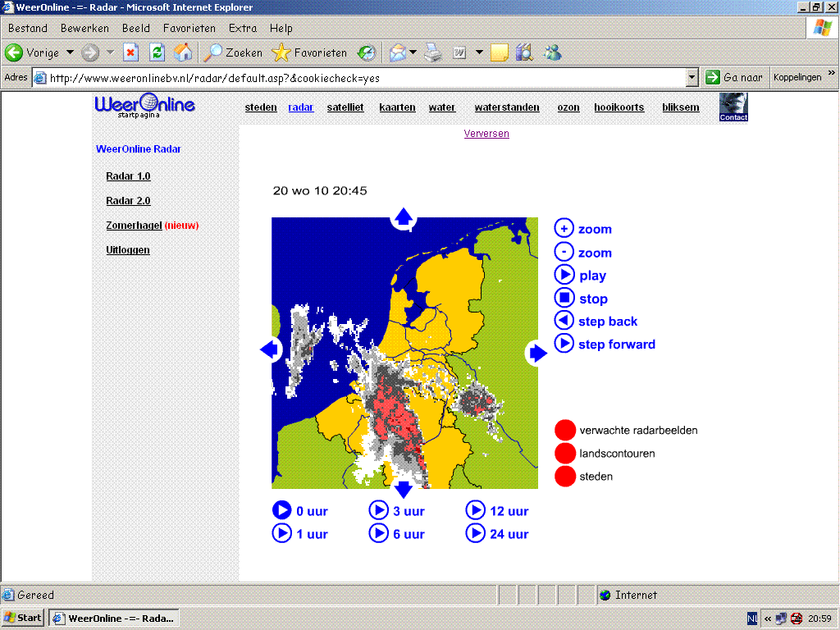Viewport: 840px width, 630px height.
Task: Open the Vorige back history dropdown
Action: [x=70, y=52]
